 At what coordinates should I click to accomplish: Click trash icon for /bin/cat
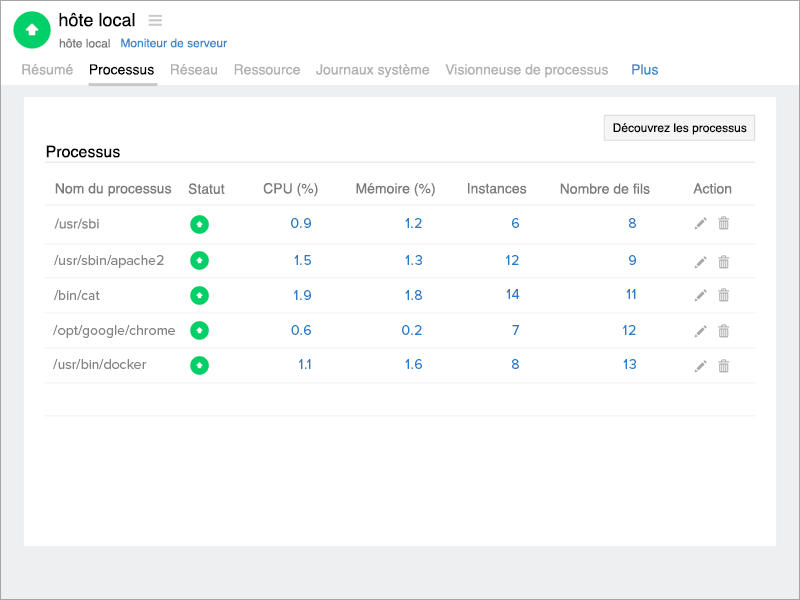724,295
